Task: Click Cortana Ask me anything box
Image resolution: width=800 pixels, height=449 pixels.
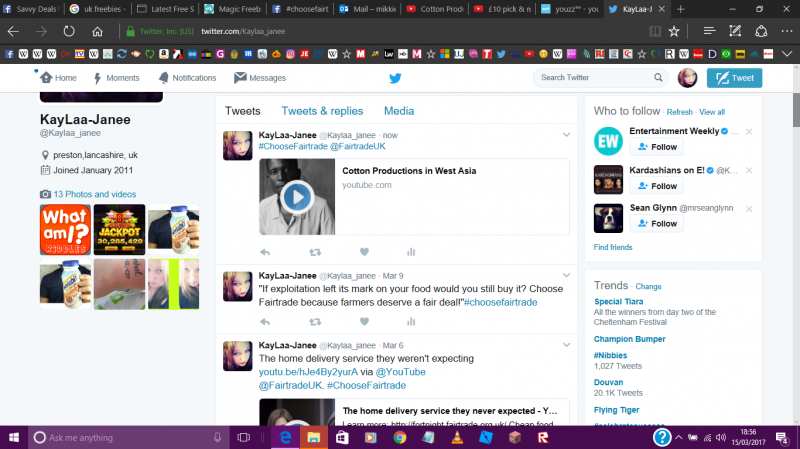Action: click(x=128, y=437)
